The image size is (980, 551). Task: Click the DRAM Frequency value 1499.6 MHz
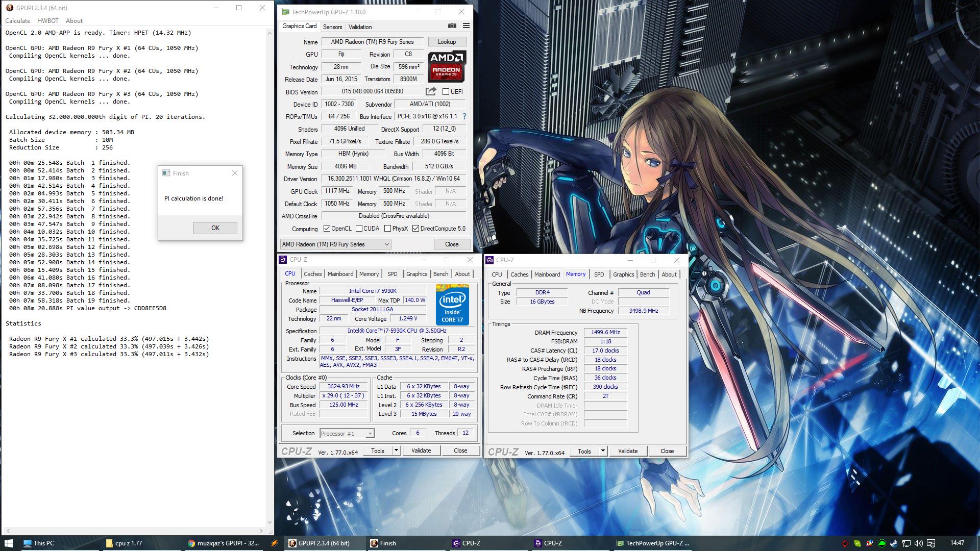pyautogui.click(x=605, y=332)
